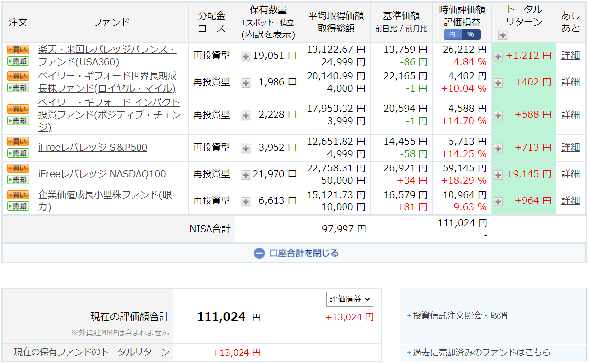Open 現在の保有ファンドのトータルリターン link
This screenshot has height=364, width=589.
tap(91, 352)
